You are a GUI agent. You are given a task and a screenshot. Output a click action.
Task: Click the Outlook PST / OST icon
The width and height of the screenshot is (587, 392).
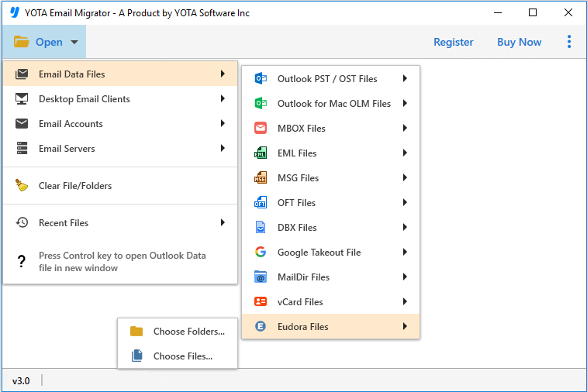[x=261, y=78]
